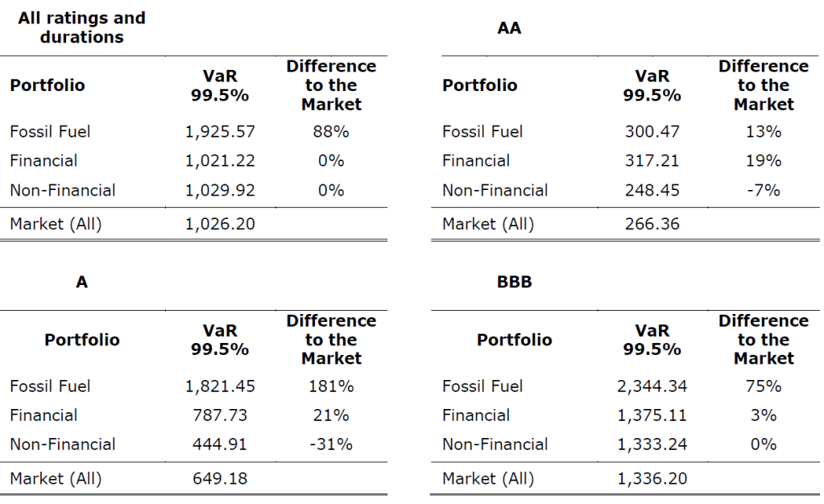Click the 88% difference cell
This screenshot has width=824, height=504.
pos(330,131)
